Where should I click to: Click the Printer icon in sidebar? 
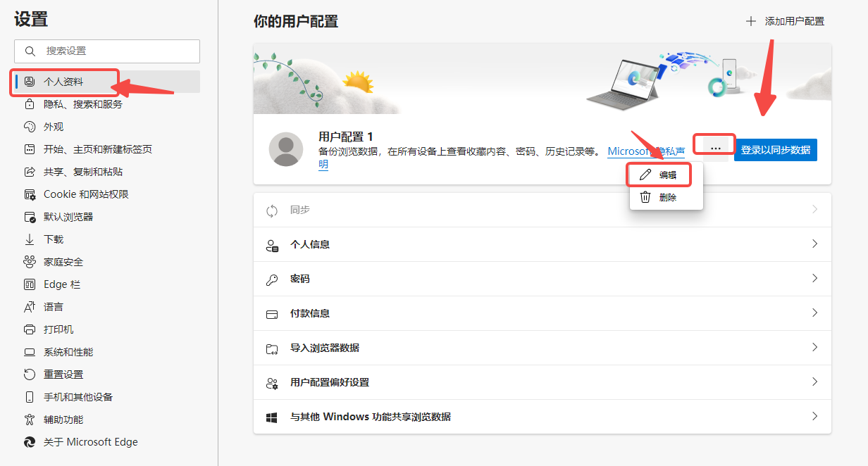click(x=30, y=329)
